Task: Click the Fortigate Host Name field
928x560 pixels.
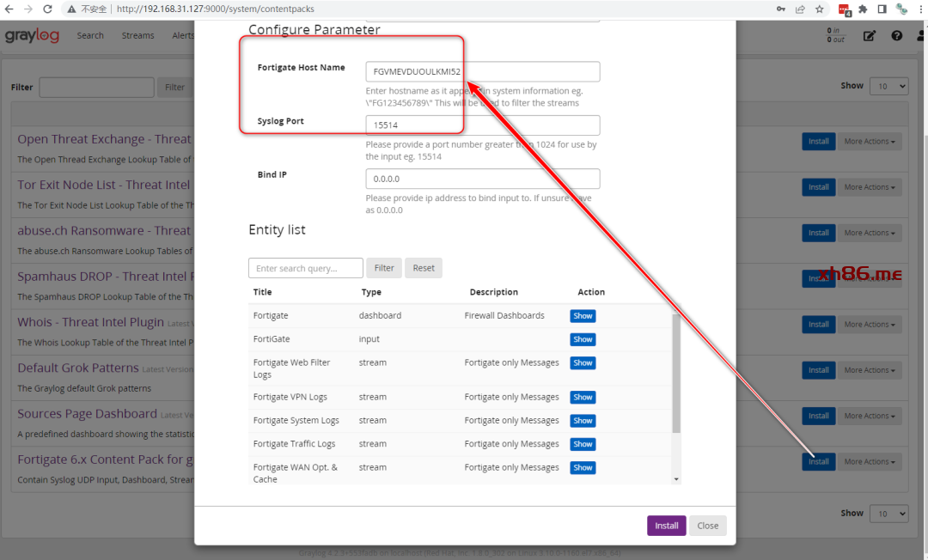Action: pos(482,71)
